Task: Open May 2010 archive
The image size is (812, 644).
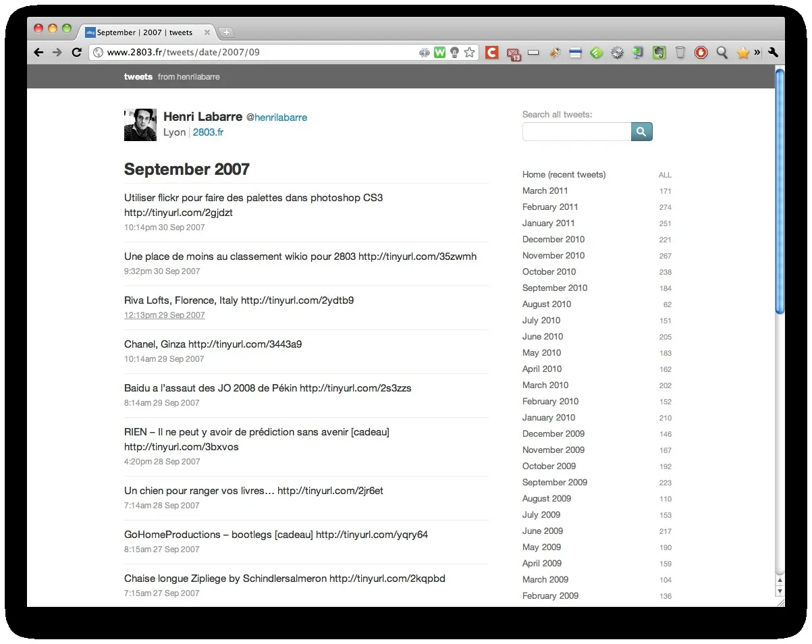Action: 542,353
